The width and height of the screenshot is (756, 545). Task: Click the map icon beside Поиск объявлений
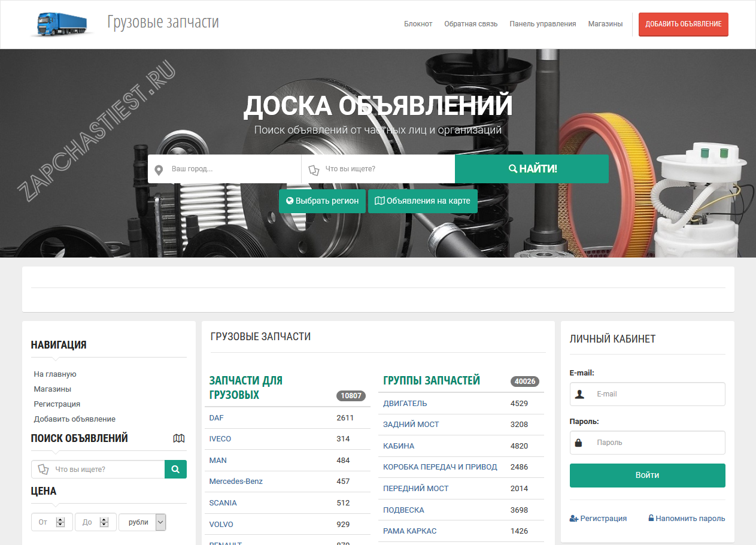point(179,438)
